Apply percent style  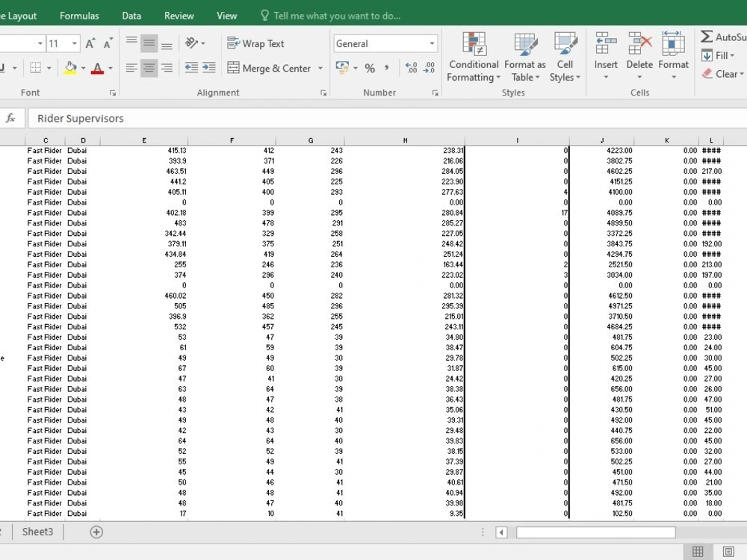(370, 68)
